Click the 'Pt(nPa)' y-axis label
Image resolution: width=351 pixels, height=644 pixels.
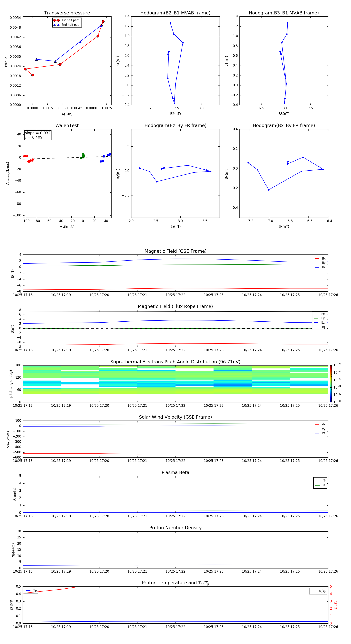click(6, 61)
